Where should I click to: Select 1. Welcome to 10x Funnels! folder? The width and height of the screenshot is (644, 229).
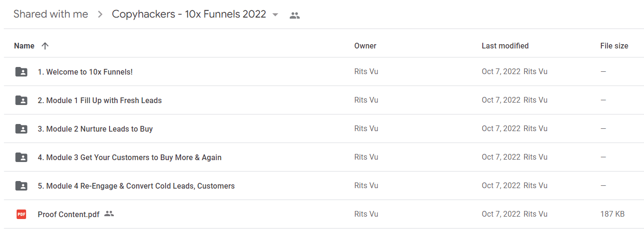(x=85, y=72)
